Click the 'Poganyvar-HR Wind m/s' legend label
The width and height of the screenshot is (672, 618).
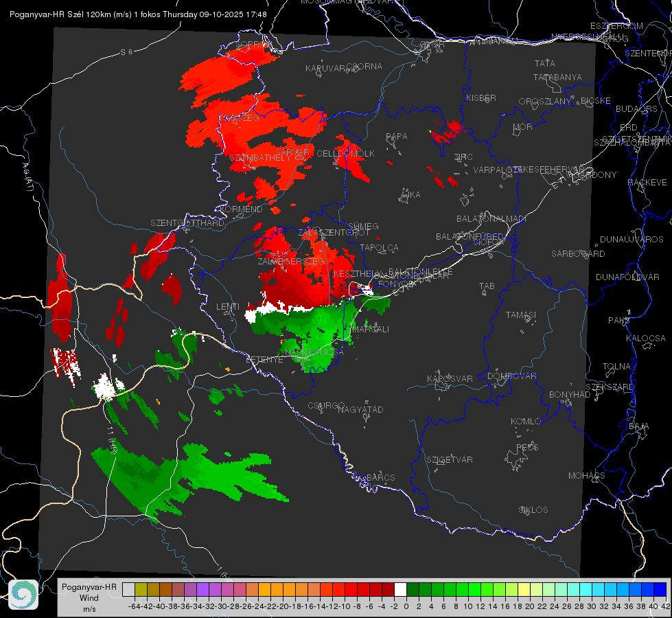click(x=89, y=597)
